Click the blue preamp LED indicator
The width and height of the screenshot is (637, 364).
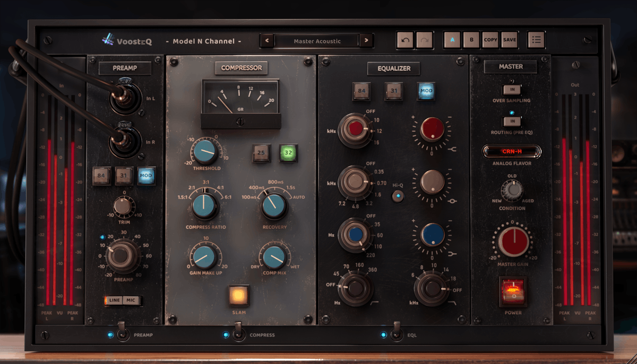[x=102, y=237]
